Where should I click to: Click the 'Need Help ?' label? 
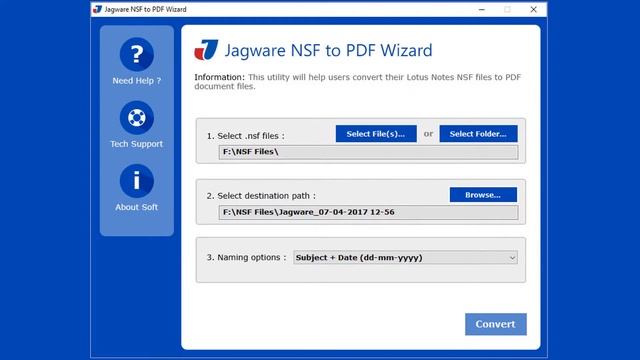pyautogui.click(x=137, y=81)
